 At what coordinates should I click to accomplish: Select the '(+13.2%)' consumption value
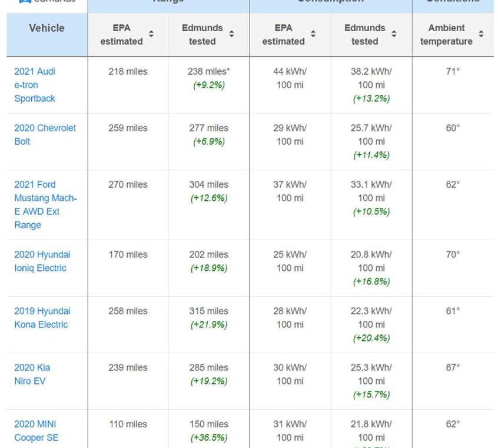[371, 98]
